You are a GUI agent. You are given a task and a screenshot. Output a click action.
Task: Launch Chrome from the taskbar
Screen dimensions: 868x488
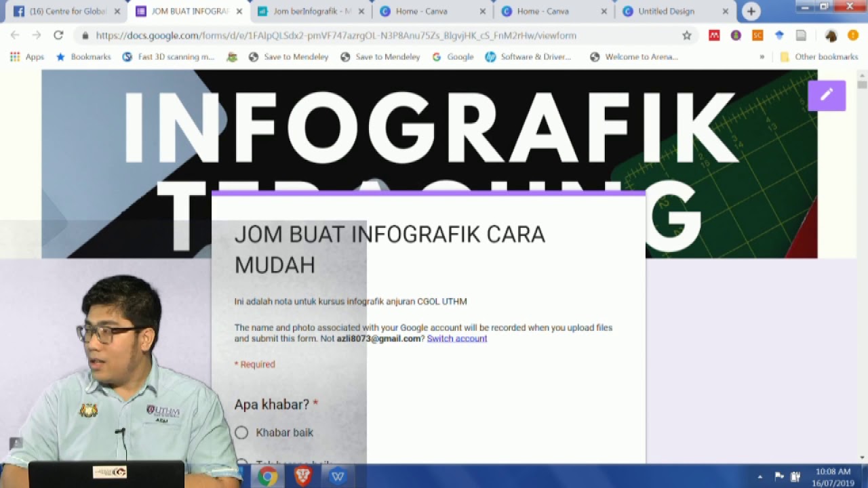coord(267,476)
